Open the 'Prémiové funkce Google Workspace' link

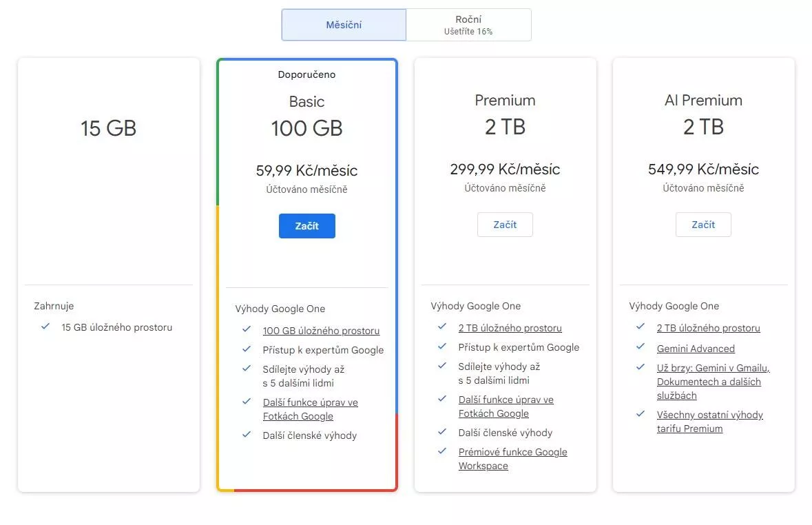(x=512, y=459)
